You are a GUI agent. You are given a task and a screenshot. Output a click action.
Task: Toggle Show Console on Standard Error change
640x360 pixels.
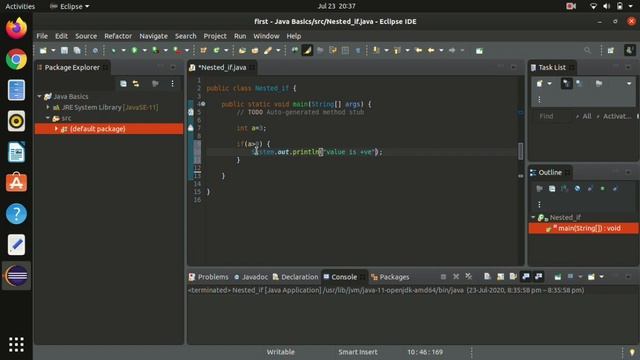pyautogui.click(x=539, y=277)
